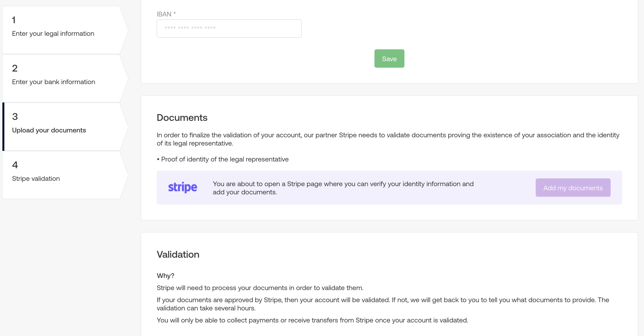Click the Stripe logo icon
The image size is (644, 336).
pyautogui.click(x=183, y=188)
